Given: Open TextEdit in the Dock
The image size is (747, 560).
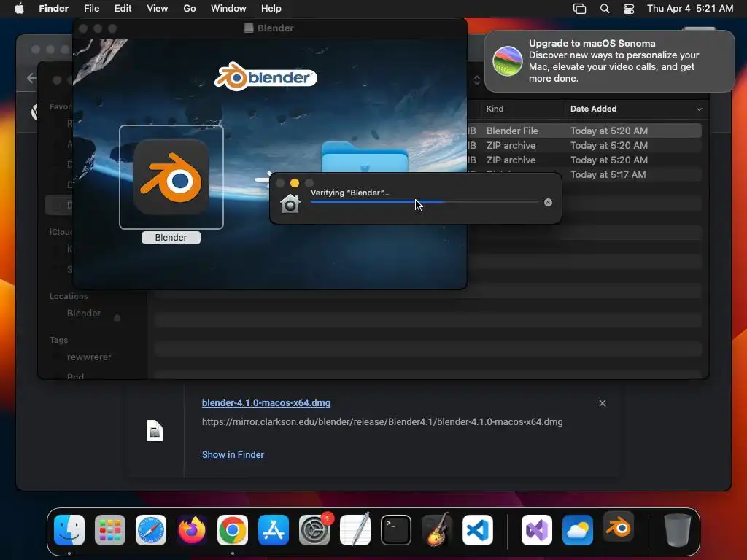Looking at the screenshot, I should pyautogui.click(x=355, y=530).
